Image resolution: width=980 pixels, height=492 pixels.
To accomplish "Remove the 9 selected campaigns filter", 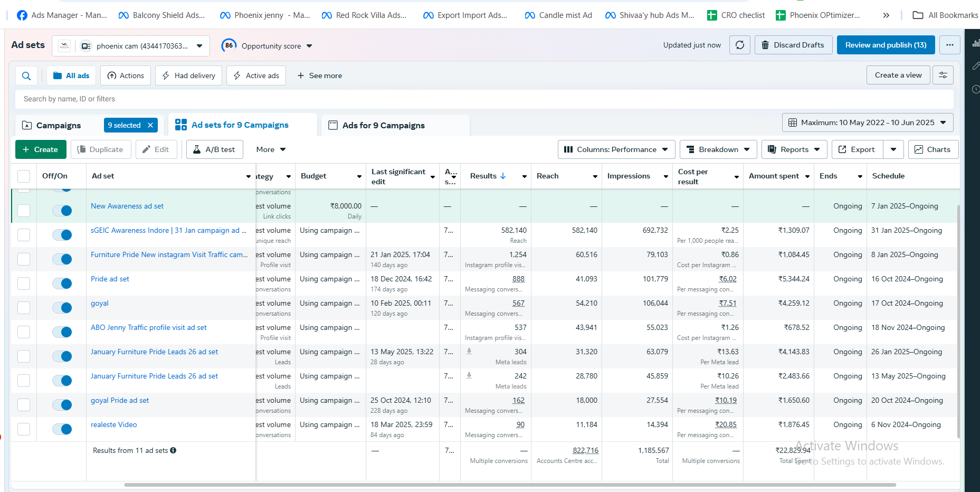I will pyautogui.click(x=150, y=125).
